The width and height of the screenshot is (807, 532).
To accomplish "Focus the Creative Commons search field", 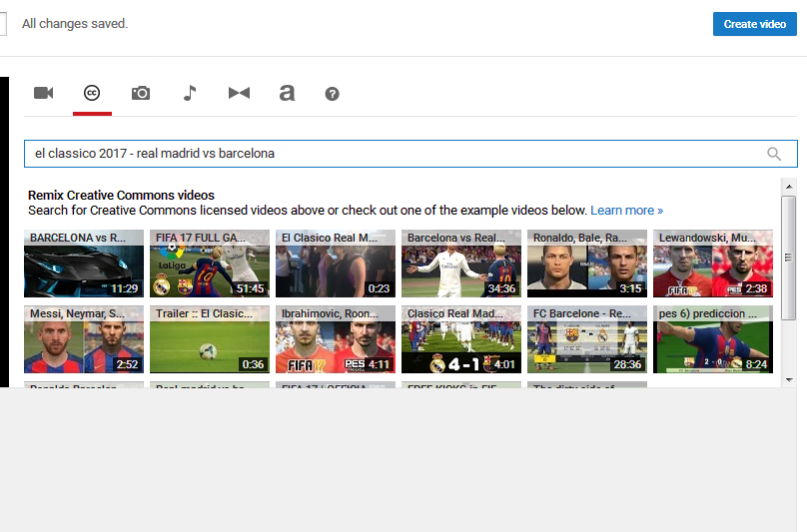I will click(410, 154).
